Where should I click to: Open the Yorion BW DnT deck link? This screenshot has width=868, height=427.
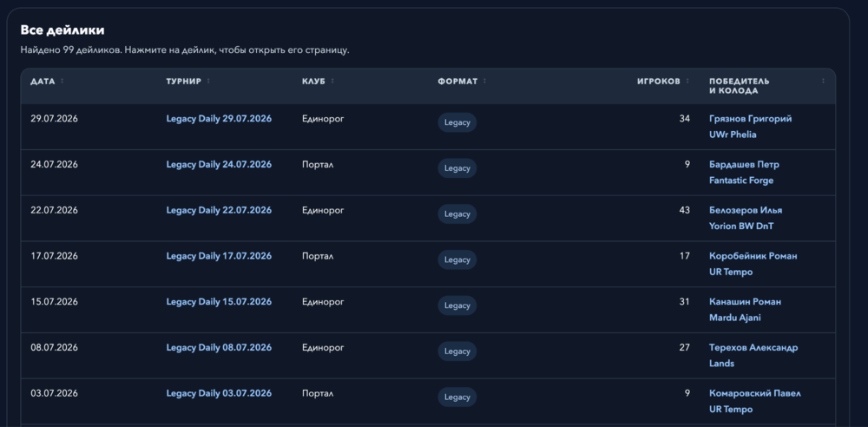(741, 226)
